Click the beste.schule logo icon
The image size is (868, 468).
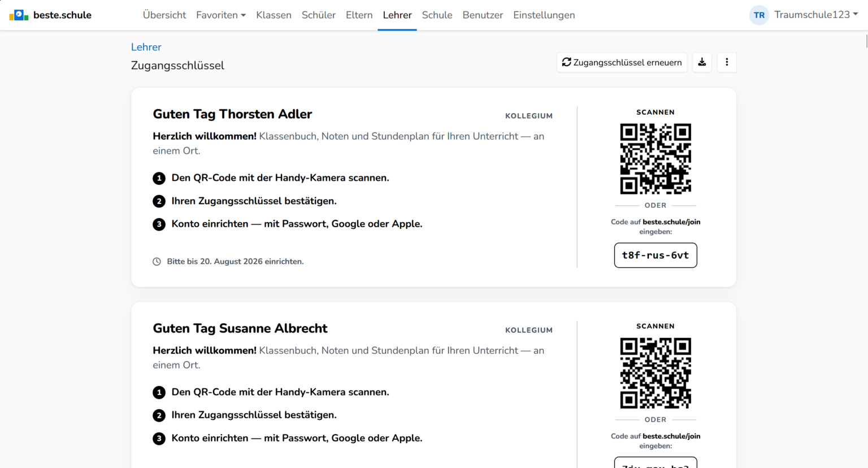click(x=19, y=15)
